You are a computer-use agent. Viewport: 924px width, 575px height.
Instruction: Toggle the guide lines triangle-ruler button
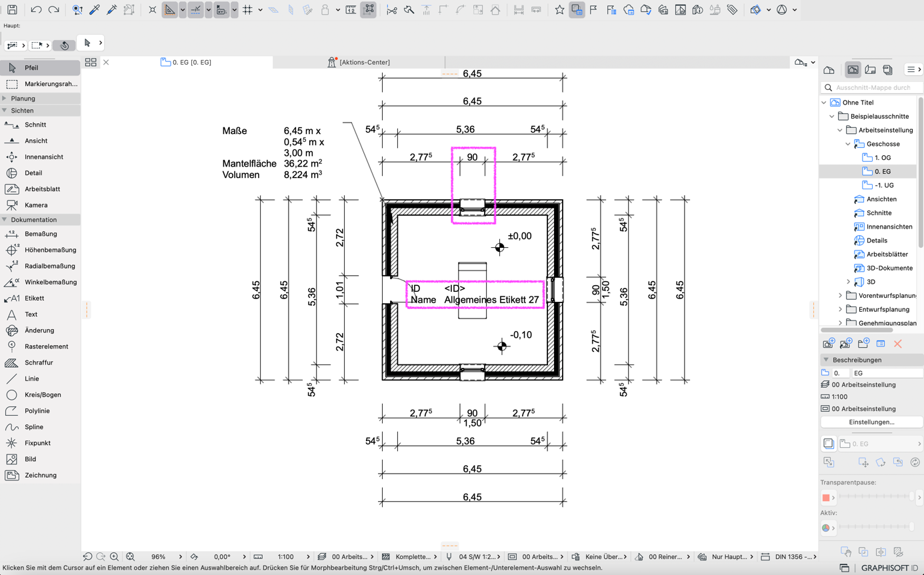click(170, 10)
